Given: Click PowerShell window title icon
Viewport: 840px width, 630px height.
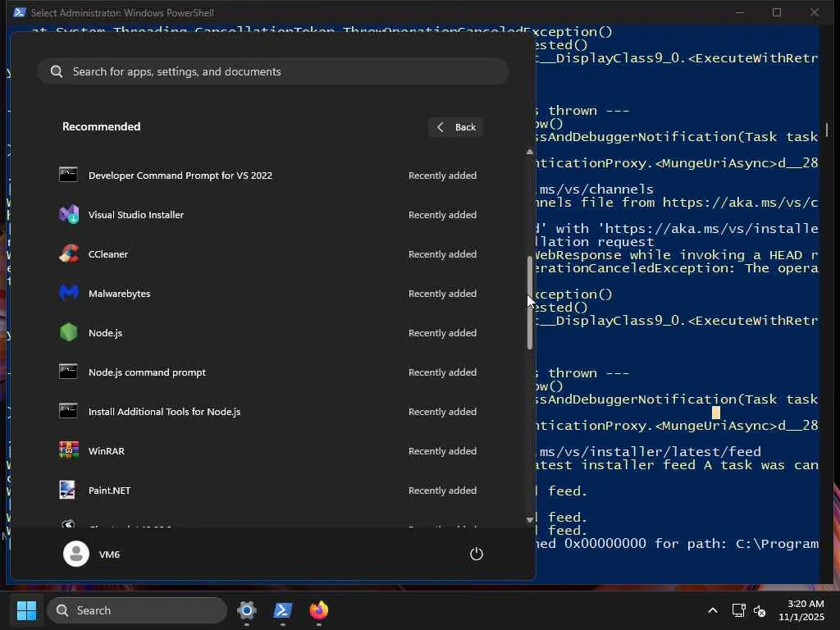Looking at the screenshot, I should [20, 12].
